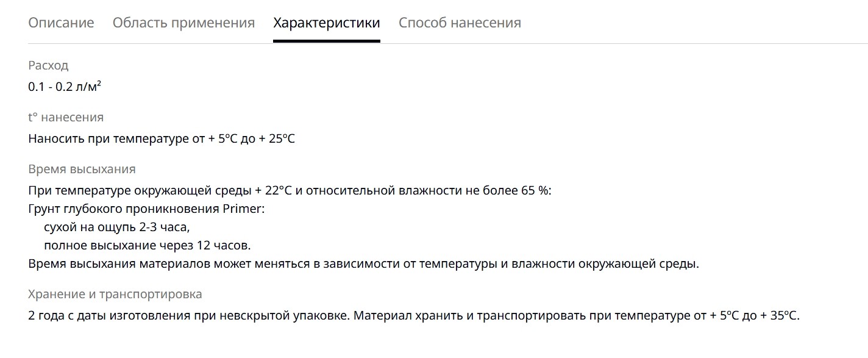
Task: Click the Наносить при температуре line
Action: pyautogui.click(x=162, y=138)
